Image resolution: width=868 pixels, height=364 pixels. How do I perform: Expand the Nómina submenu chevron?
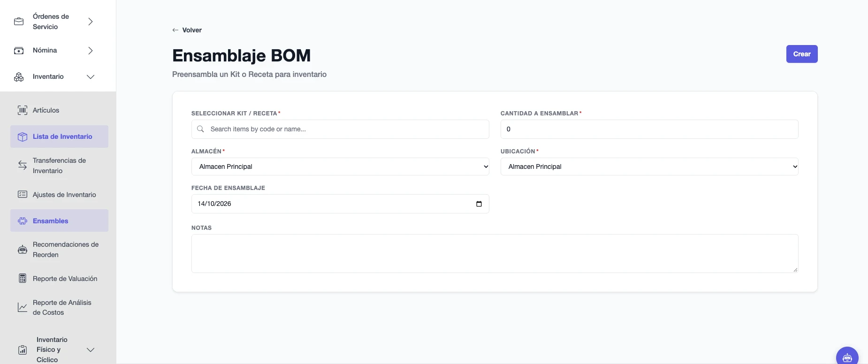pyautogui.click(x=91, y=51)
